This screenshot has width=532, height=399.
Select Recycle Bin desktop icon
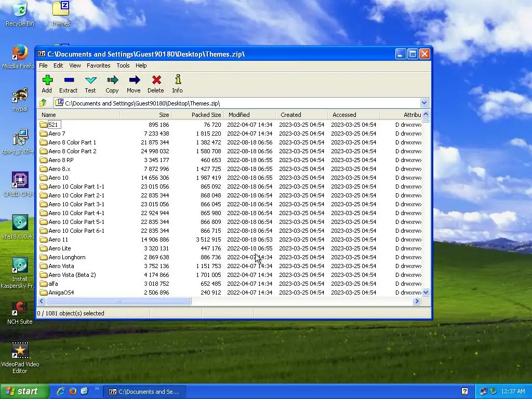[20, 14]
